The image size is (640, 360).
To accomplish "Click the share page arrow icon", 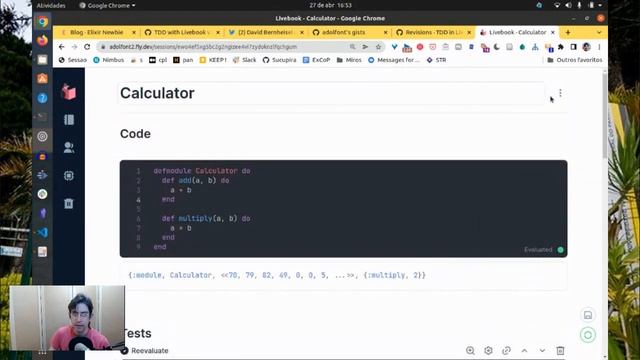I will pyautogui.click(x=365, y=47).
